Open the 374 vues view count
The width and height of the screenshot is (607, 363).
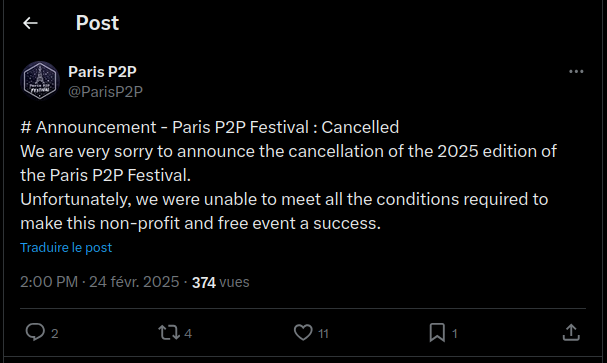[x=221, y=282]
